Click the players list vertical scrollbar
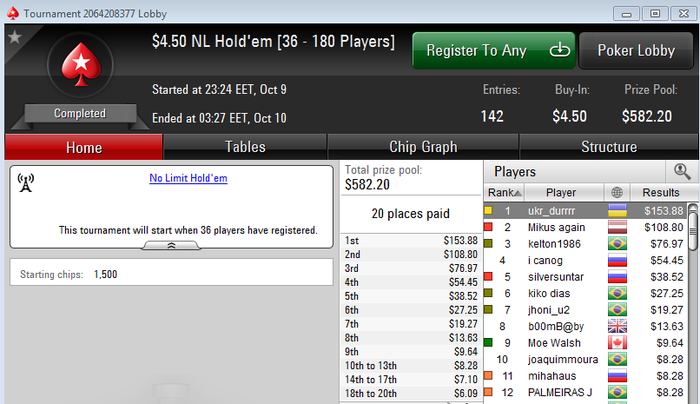This screenshot has width=700, height=404. coord(693,304)
